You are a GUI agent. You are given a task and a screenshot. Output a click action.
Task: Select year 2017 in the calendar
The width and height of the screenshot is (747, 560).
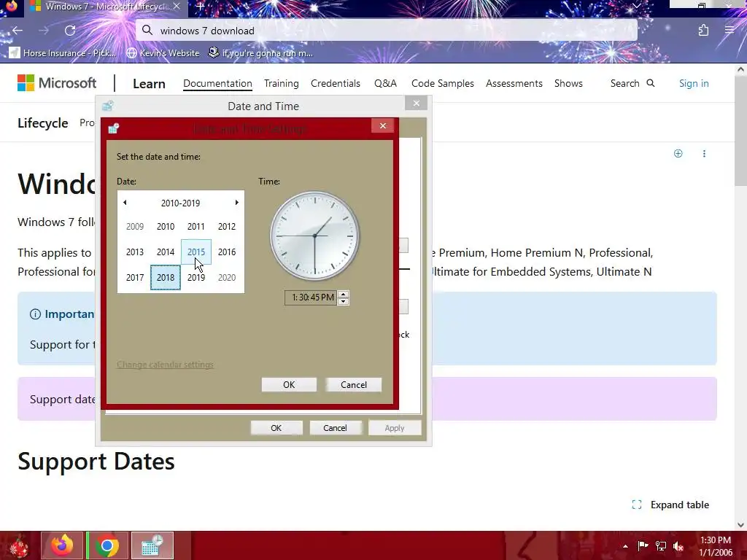(x=135, y=277)
